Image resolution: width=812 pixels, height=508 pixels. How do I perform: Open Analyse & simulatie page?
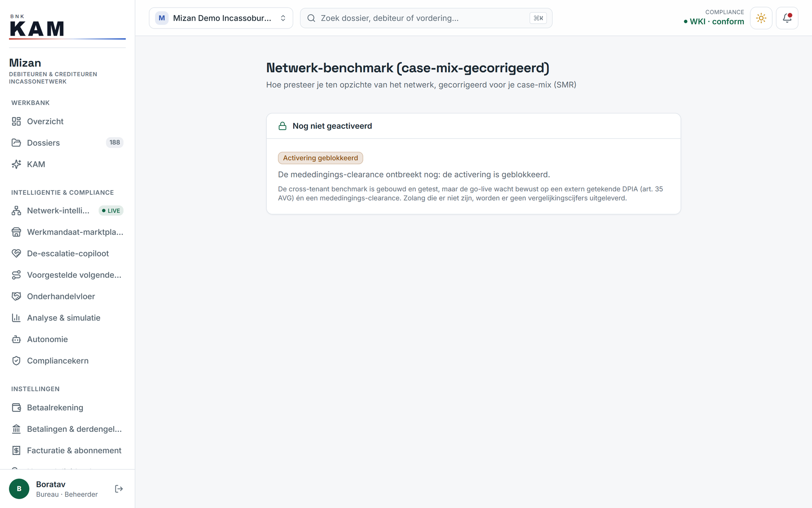(67, 318)
